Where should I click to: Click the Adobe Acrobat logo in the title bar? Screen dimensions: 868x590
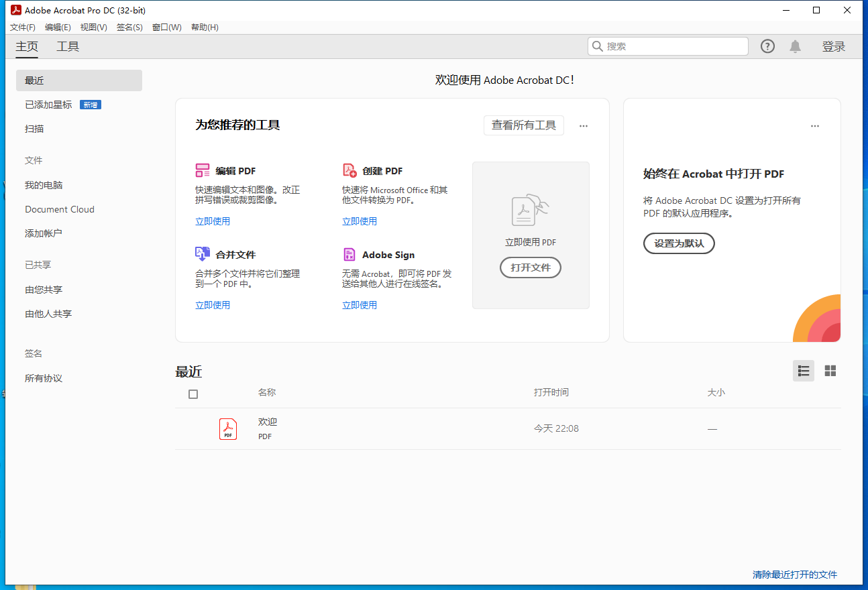(16, 10)
